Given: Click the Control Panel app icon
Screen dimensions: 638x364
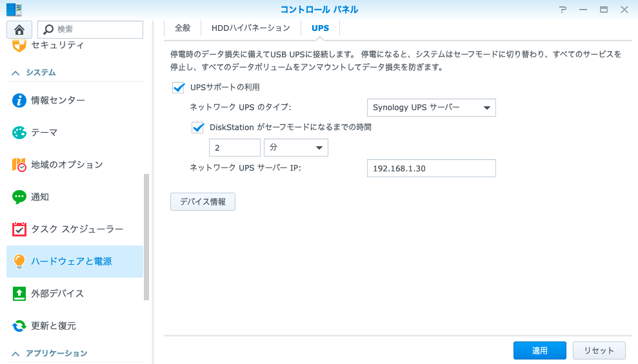Looking at the screenshot, I should [14, 10].
